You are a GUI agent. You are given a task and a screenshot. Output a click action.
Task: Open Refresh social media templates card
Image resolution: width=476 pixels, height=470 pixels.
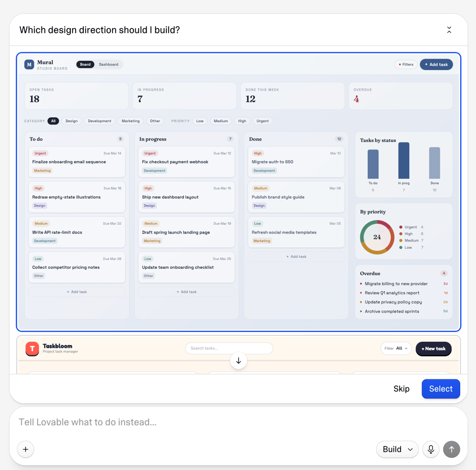(296, 232)
